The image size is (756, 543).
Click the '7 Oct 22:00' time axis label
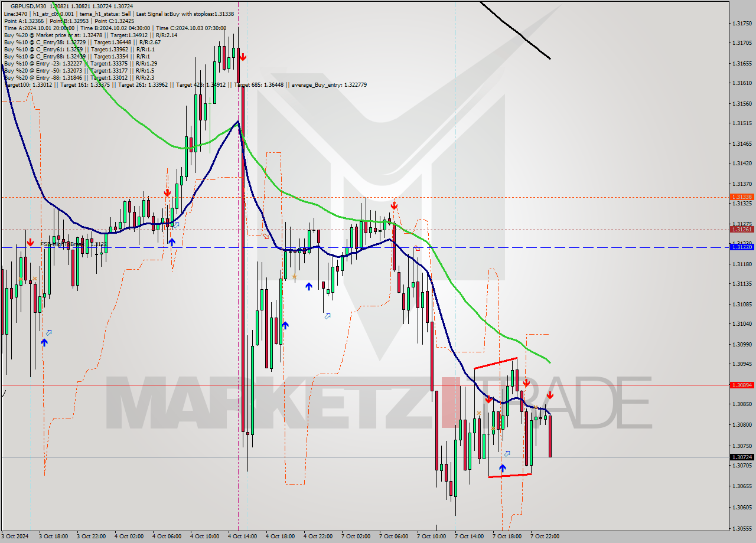click(545, 537)
